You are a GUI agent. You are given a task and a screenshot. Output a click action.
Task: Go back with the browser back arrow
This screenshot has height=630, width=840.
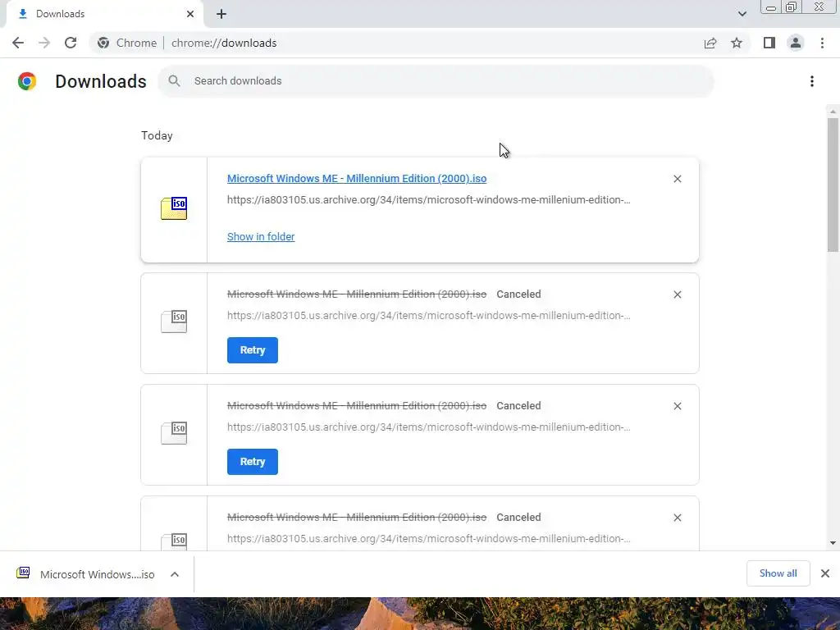pyautogui.click(x=18, y=43)
